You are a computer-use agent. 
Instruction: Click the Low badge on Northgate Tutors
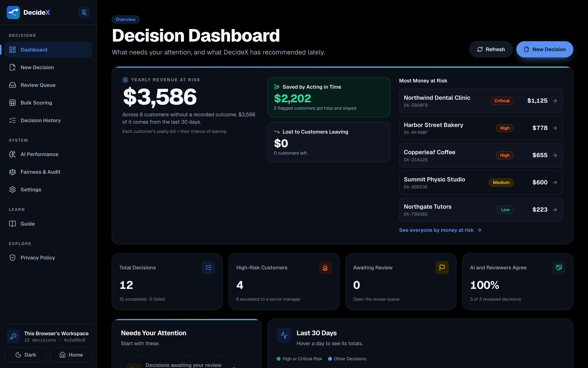[x=505, y=210]
